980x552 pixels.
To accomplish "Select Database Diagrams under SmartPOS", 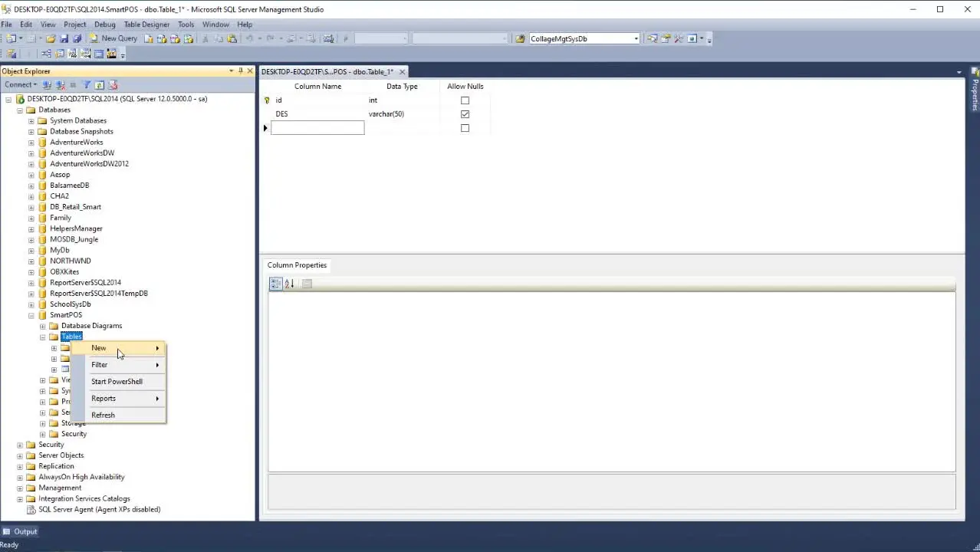I will point(91,326).
